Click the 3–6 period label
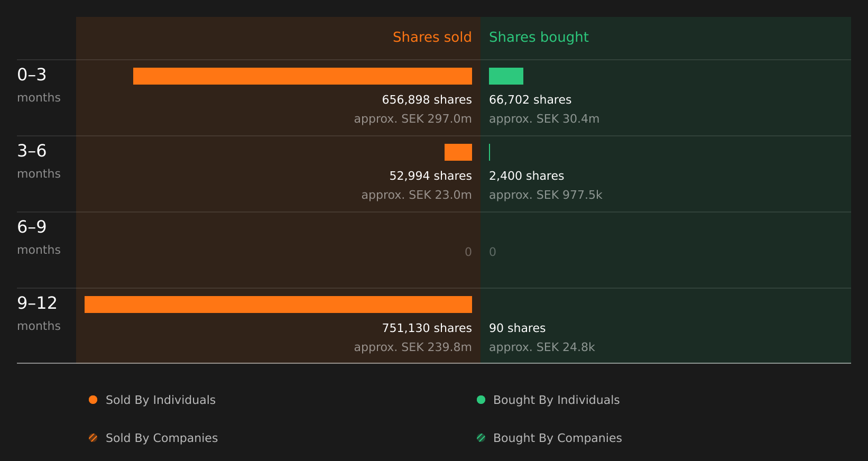The width and height of the screenshot is (868, 461). tap(32, 151)
